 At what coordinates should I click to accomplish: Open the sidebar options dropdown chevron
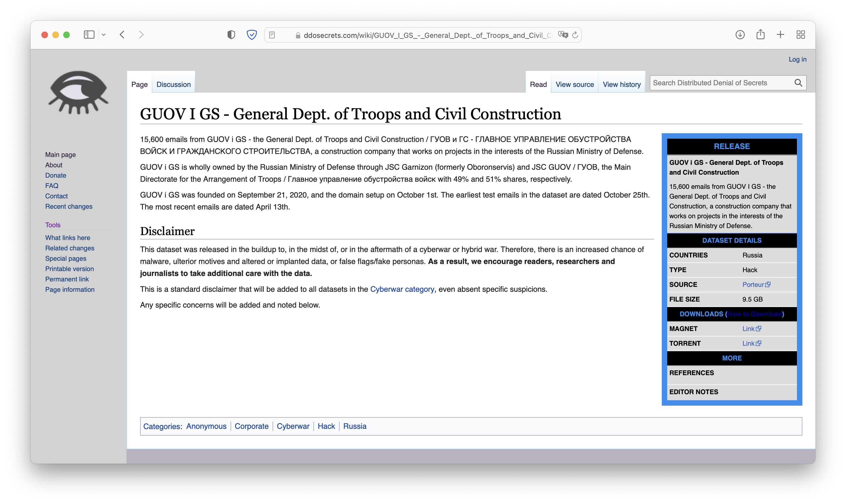point(104,35)
